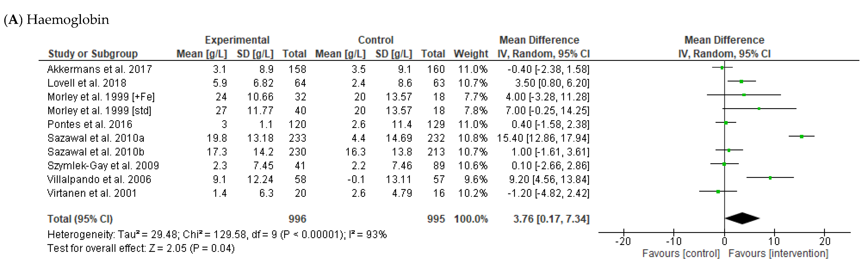Screen dimensions: 868x267
Task: Click the green marker for Akkermans 2017
Action: [x=722, y=68]
